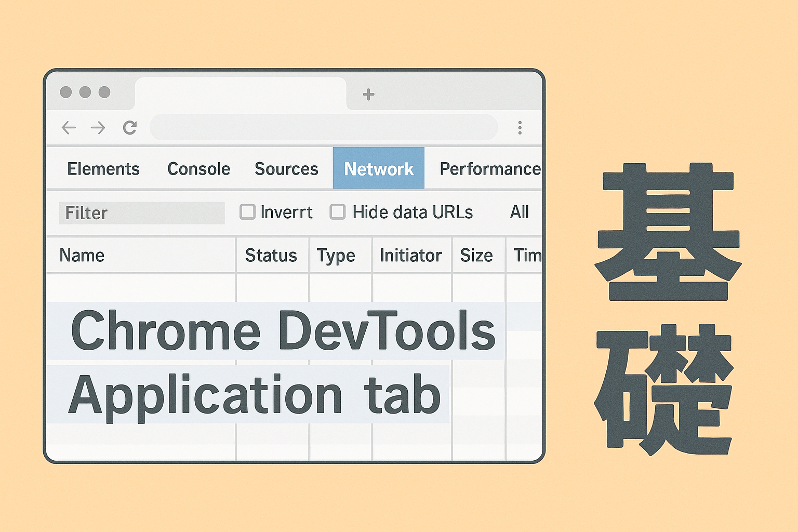798x532 pixels.
Task: Enable the Invert filter checkbox
Action: click(247, 212)
